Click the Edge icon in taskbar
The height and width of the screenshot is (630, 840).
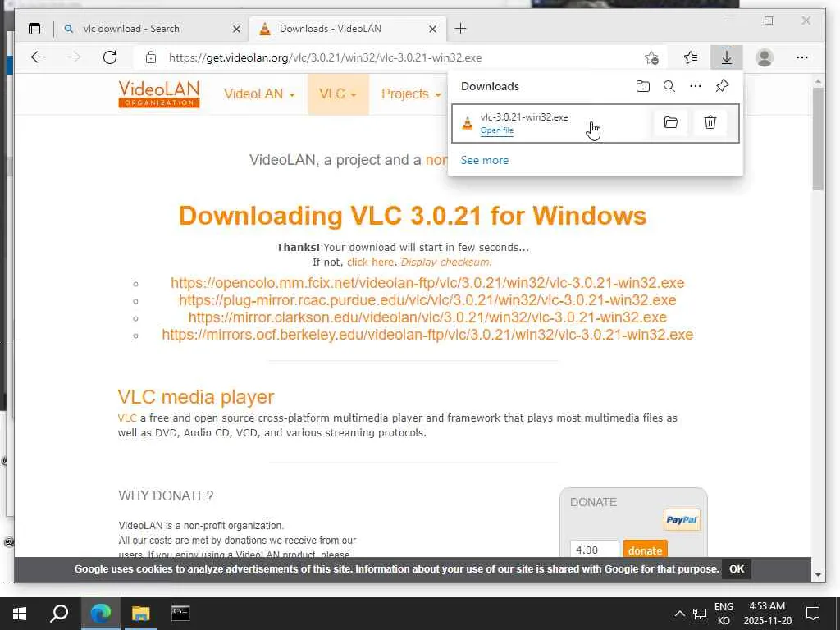pos(101,614)
